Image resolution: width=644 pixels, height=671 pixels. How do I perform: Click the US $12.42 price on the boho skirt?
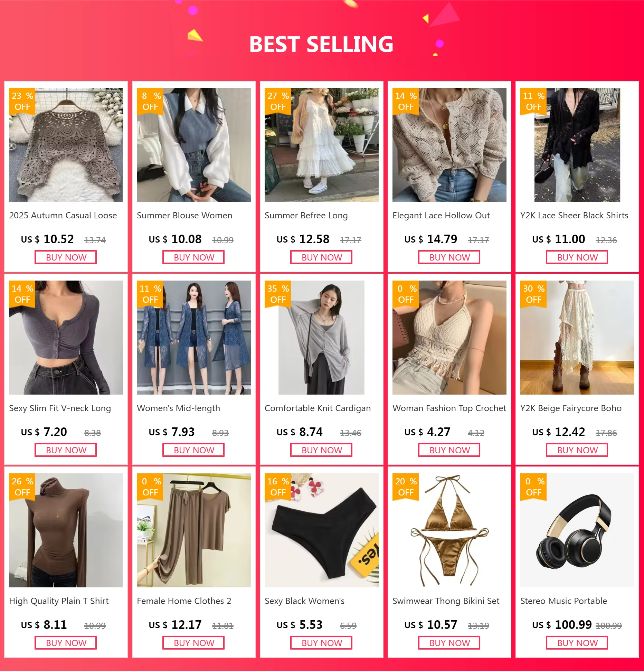coord(559,432)
